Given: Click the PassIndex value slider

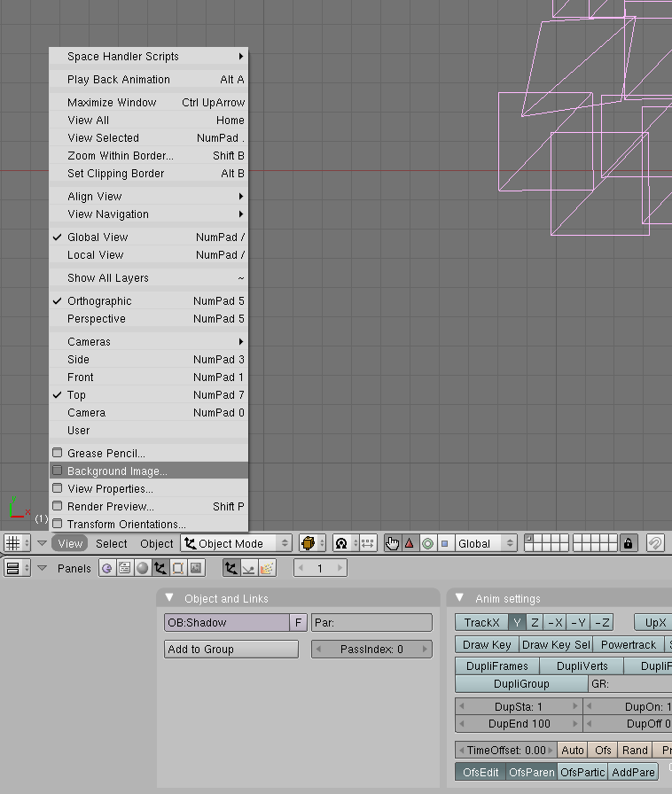Looking at the screenshot, I should [x=371, y=650].
